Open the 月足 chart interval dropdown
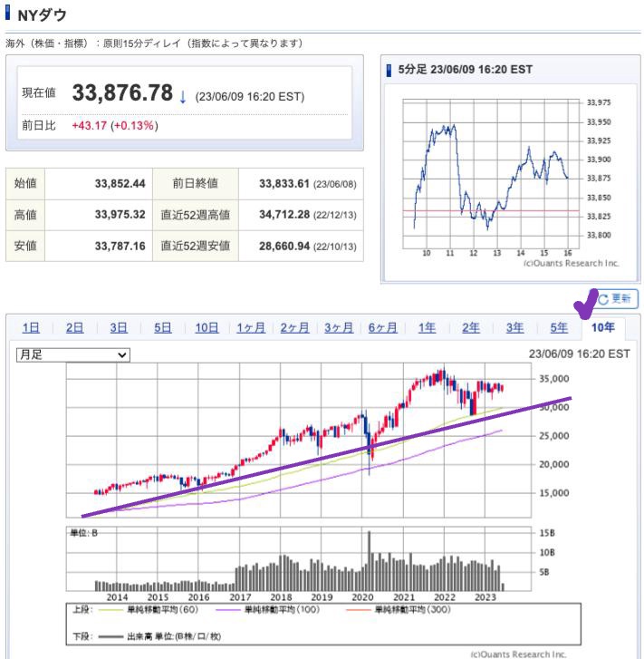 point(73,355)
